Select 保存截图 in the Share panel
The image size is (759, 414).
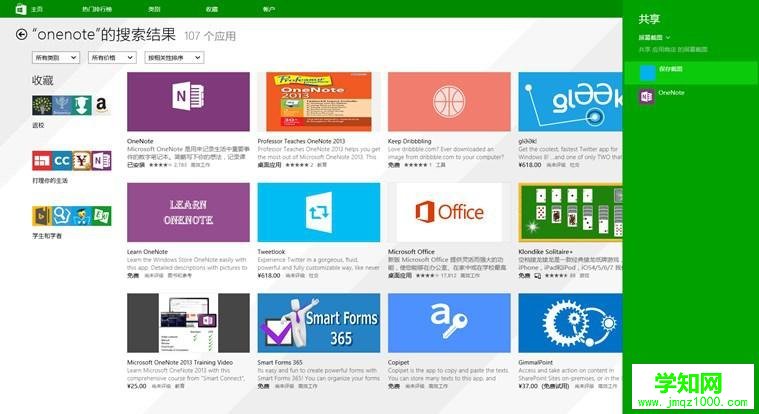pyautogui.click(x=690, y=72)
